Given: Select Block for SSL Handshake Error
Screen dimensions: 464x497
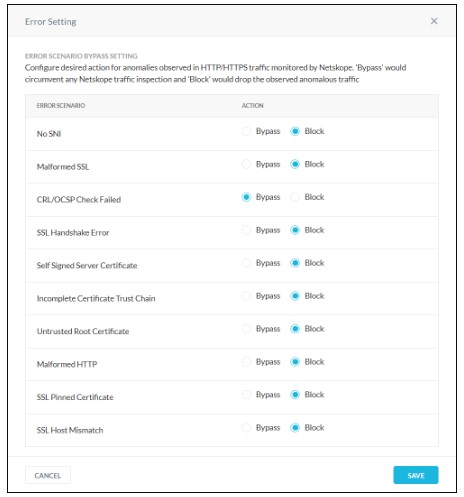Looking at the screenshot, I should click(x=295, y=230).
